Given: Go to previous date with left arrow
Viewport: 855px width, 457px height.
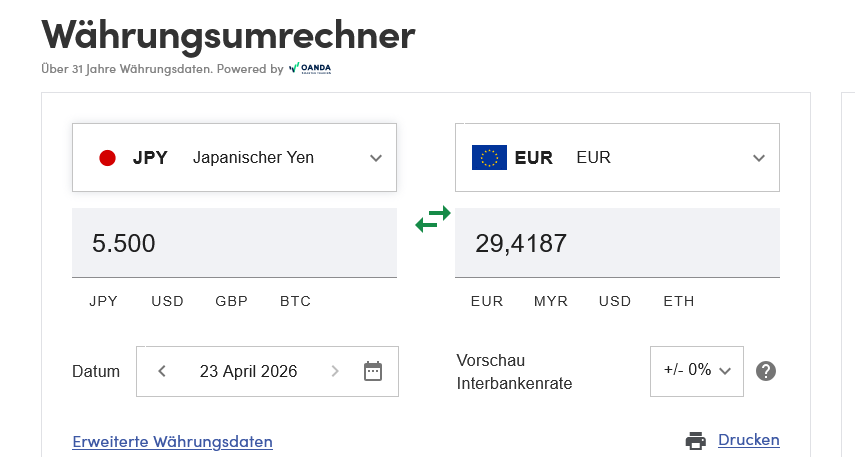Looking at the screenshot, I should point(163,371).
